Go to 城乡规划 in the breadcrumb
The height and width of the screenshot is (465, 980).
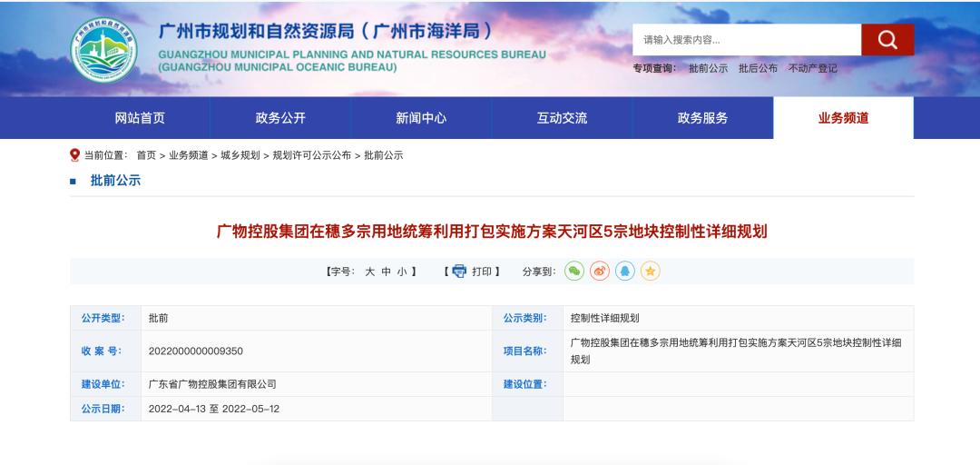coord(240,155)
